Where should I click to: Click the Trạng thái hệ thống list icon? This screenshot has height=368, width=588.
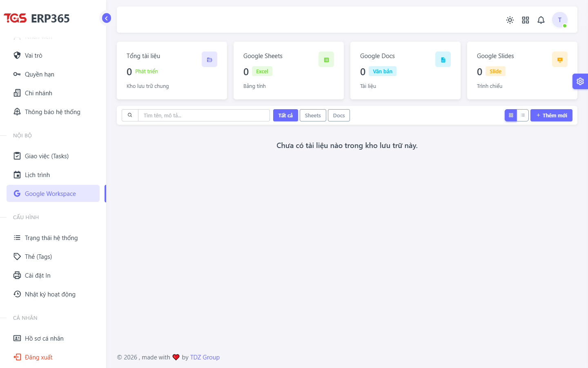point(17,238)
